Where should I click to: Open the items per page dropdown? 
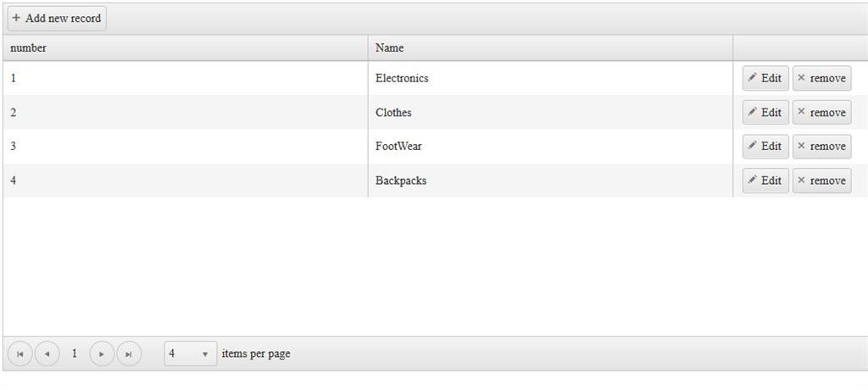tap(190, 354)
